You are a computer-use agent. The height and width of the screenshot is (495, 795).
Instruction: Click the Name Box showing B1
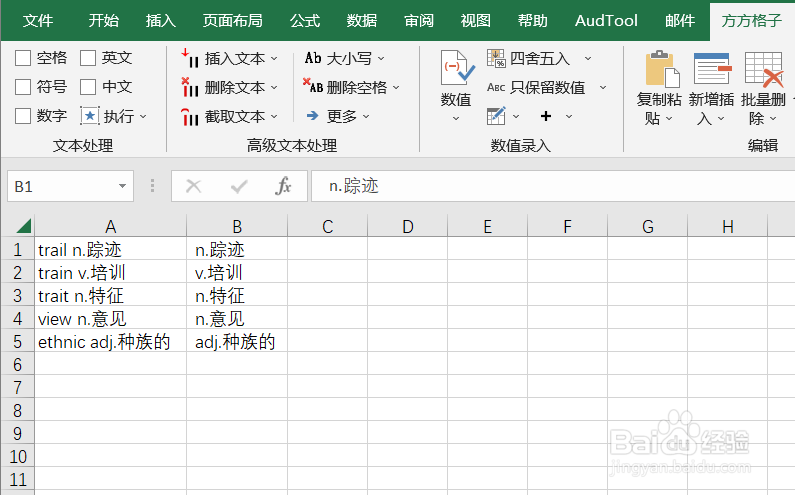70,186
